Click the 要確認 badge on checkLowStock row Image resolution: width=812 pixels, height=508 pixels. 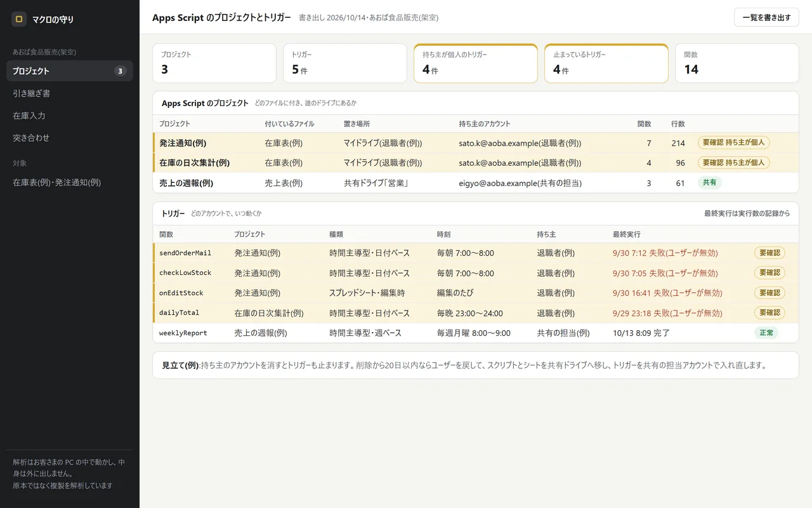[769, 272]
